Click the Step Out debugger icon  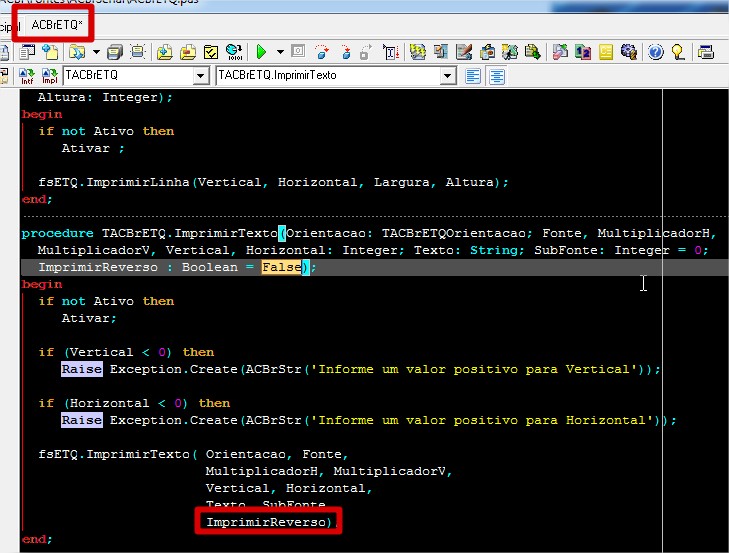coord(366,52)
